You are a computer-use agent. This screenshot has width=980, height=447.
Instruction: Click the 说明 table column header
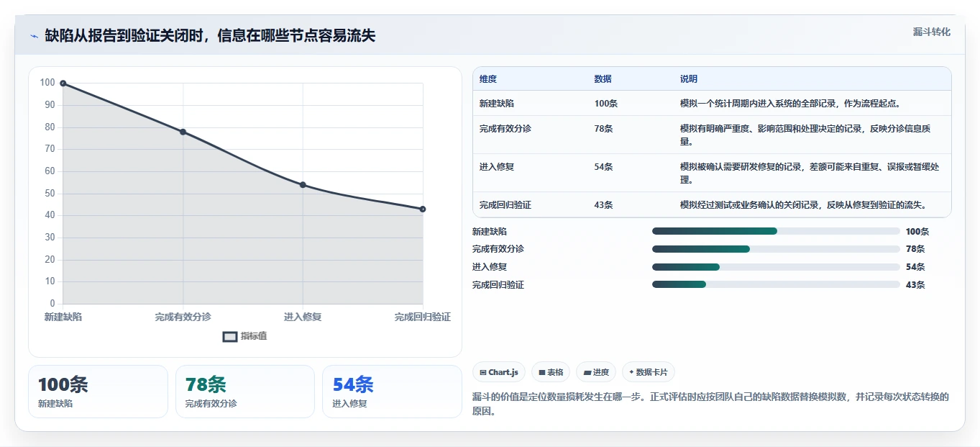(689, 79)
